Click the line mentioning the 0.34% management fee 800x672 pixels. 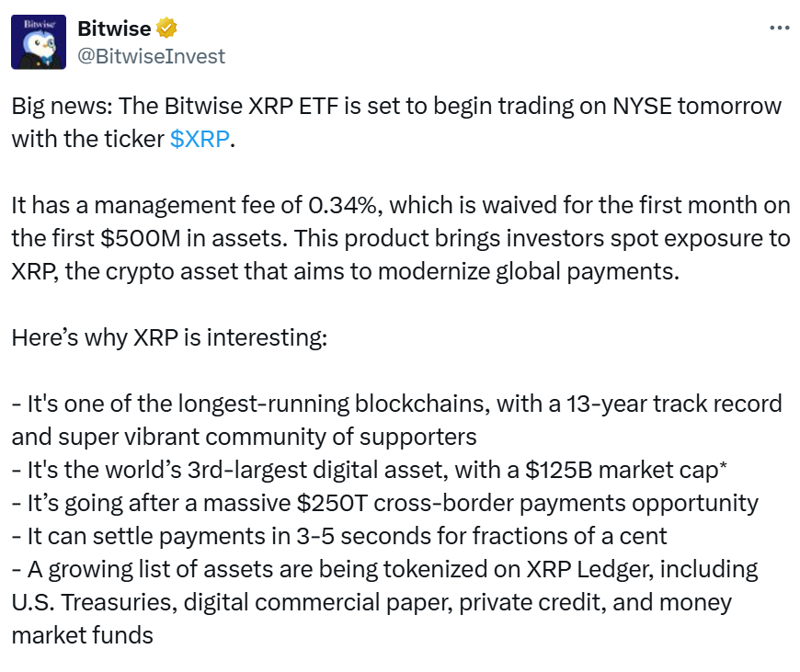395,206
